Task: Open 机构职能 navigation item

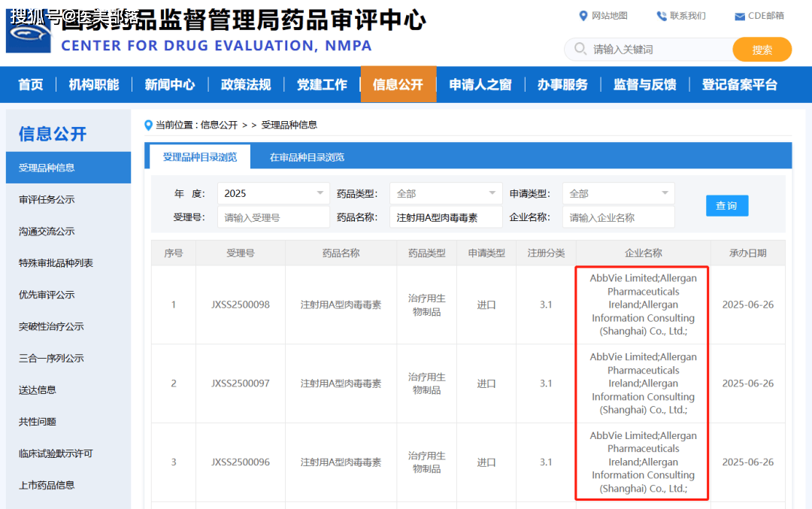Action: click(94, 84)
